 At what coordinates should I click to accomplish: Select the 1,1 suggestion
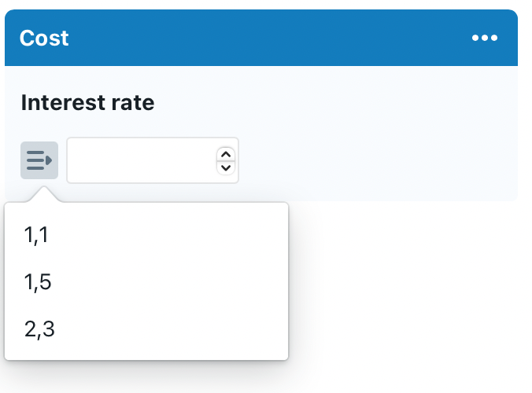click(37, 235)
